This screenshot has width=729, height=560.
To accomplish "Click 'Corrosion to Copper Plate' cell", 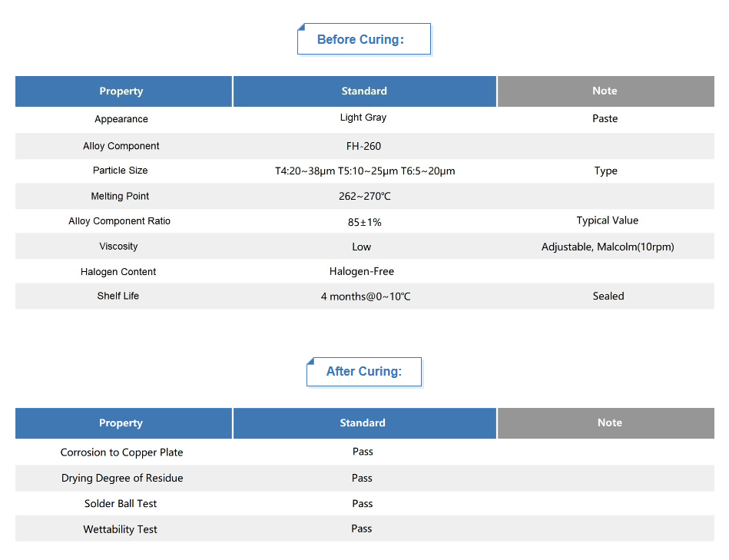I will (122, 452).
